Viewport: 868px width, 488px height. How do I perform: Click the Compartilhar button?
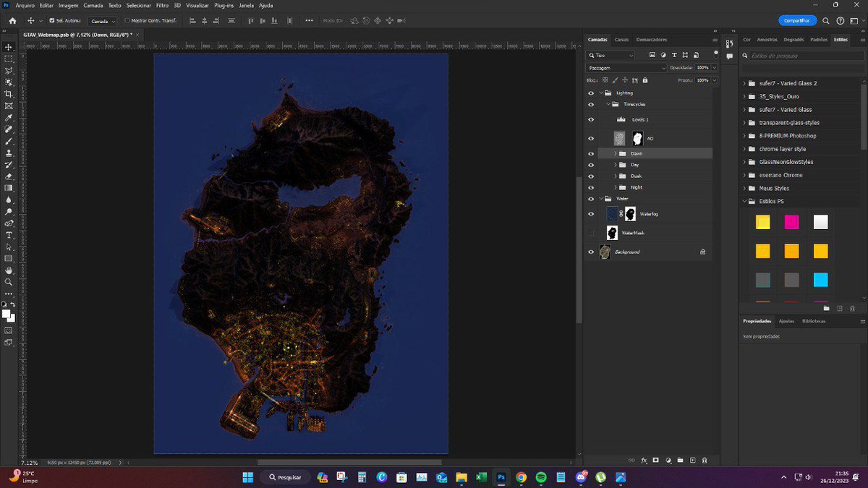(x=797, y=21)
